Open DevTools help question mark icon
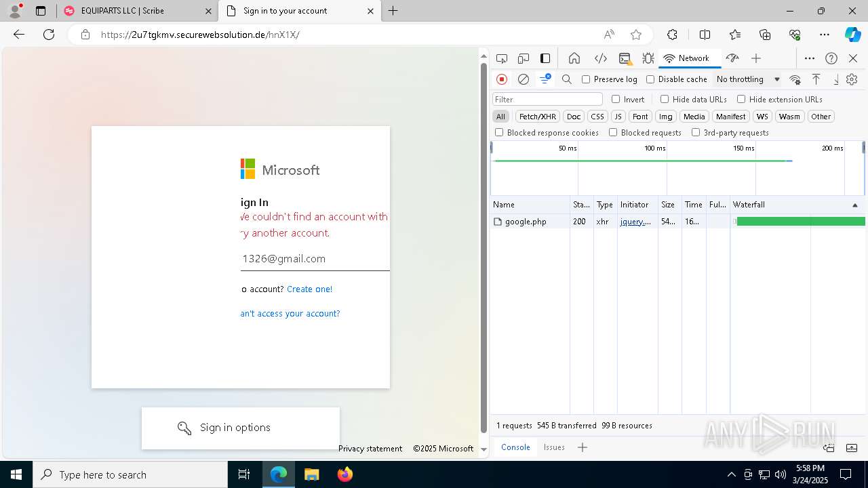 tap(831, 58)
